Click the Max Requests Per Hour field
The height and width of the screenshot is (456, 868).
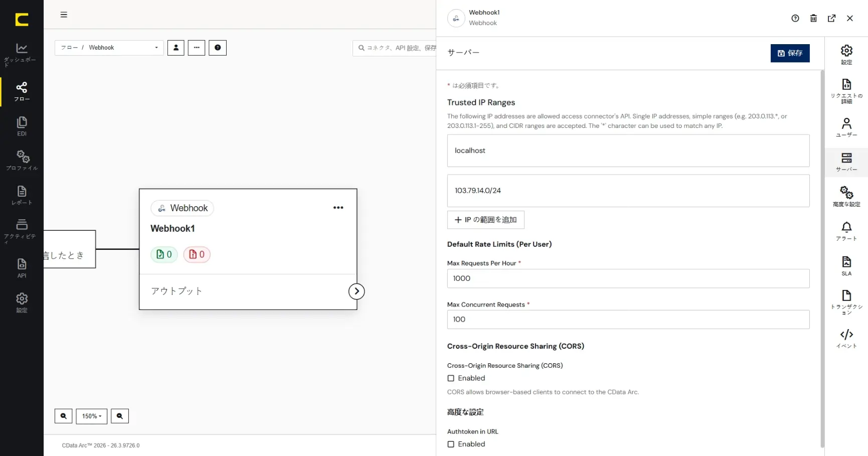pos(628,278)
